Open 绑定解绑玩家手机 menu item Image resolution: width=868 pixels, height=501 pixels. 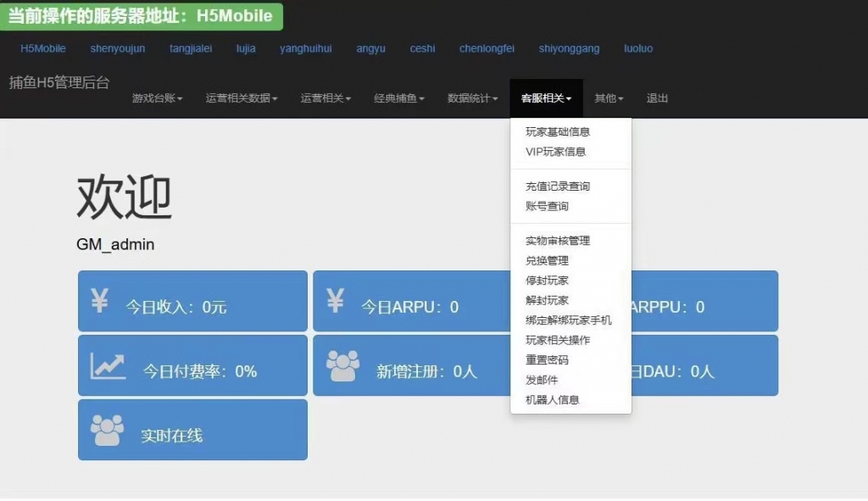pos(570,320)
